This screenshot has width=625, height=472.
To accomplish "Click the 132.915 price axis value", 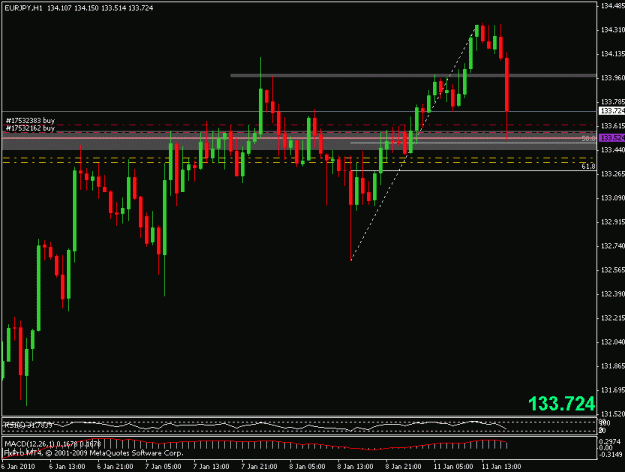I will click(x=613, y=222).
